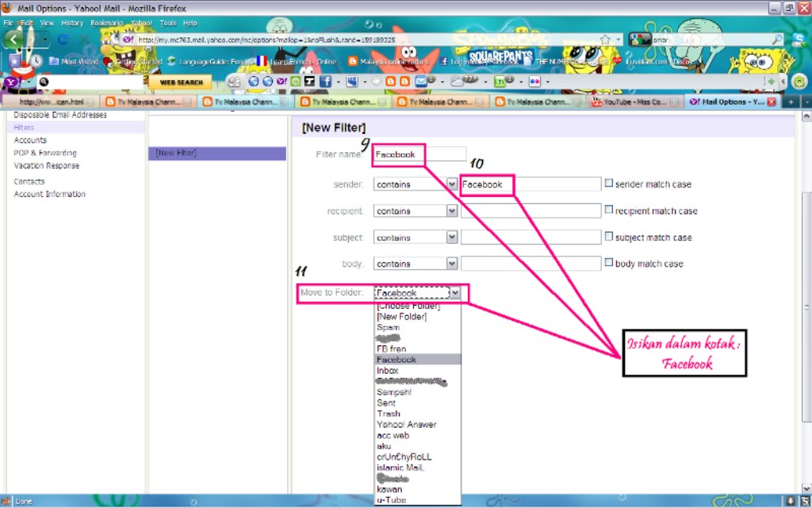Switch to the http://ww...ican.html tab
The height and width of the screenshot is (508, 812).
(51, 102)
